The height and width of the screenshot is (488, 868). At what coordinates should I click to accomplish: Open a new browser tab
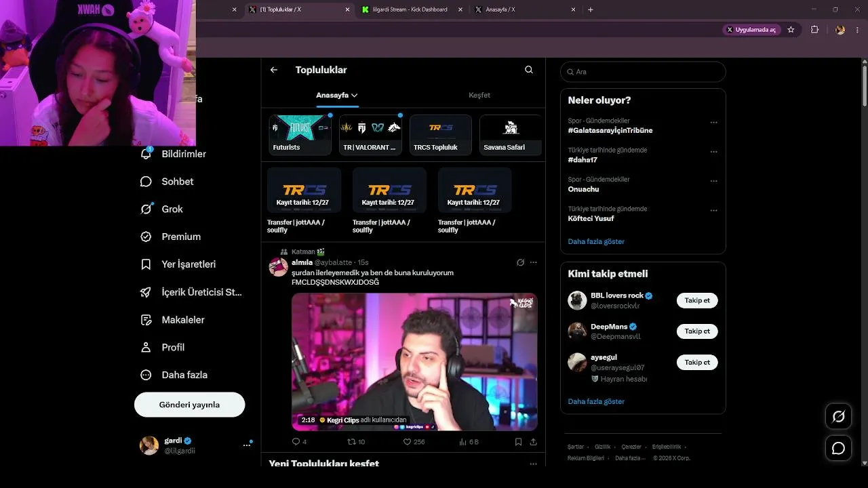[x=591, y=9]
